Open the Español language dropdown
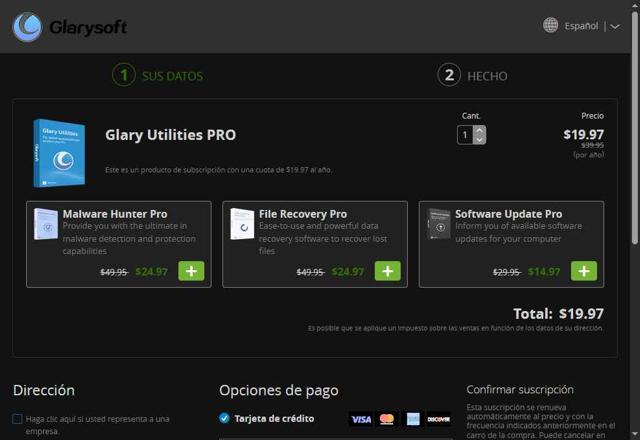 pyautogui.click(x=581, y=26)
